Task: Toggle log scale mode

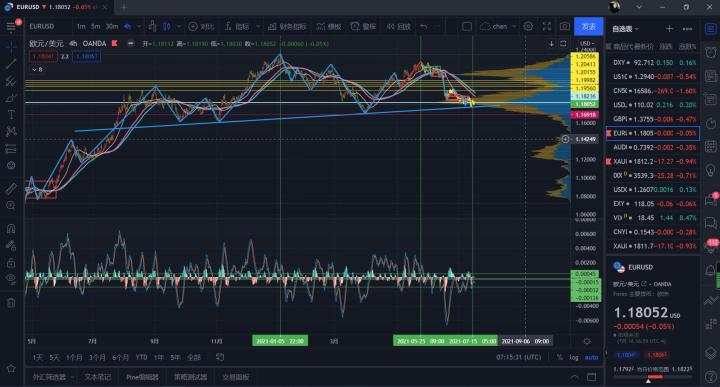Action: [574, 357]
